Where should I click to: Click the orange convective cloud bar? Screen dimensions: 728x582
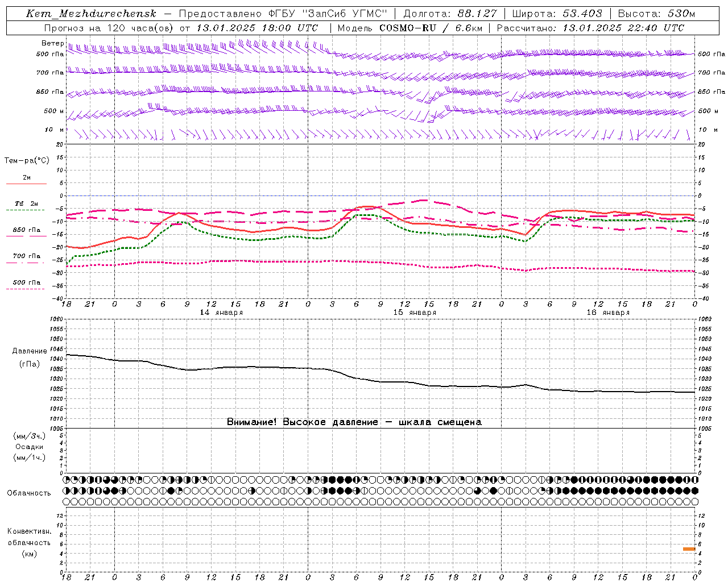click(689, 549)
